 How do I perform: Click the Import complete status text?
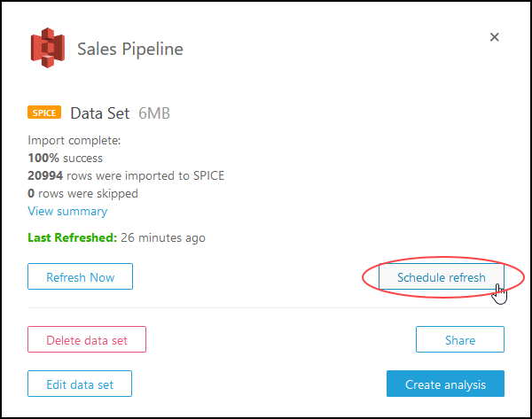(74, 140)
